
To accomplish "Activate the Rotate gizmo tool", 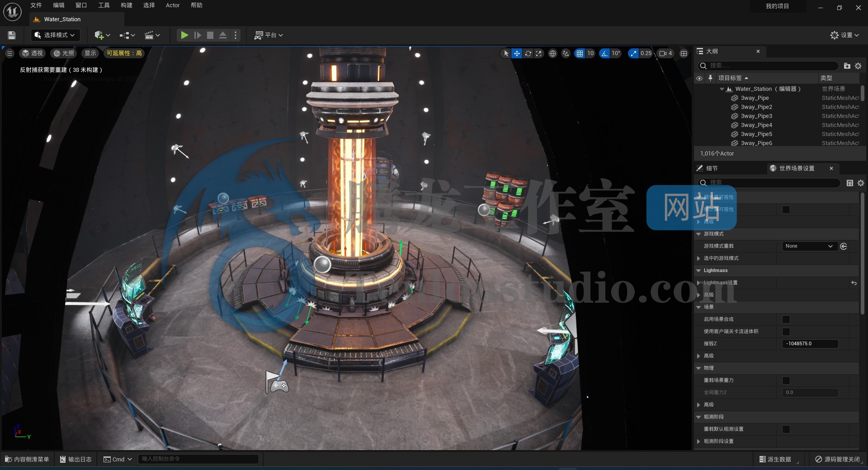I will [x=528, y=53].
